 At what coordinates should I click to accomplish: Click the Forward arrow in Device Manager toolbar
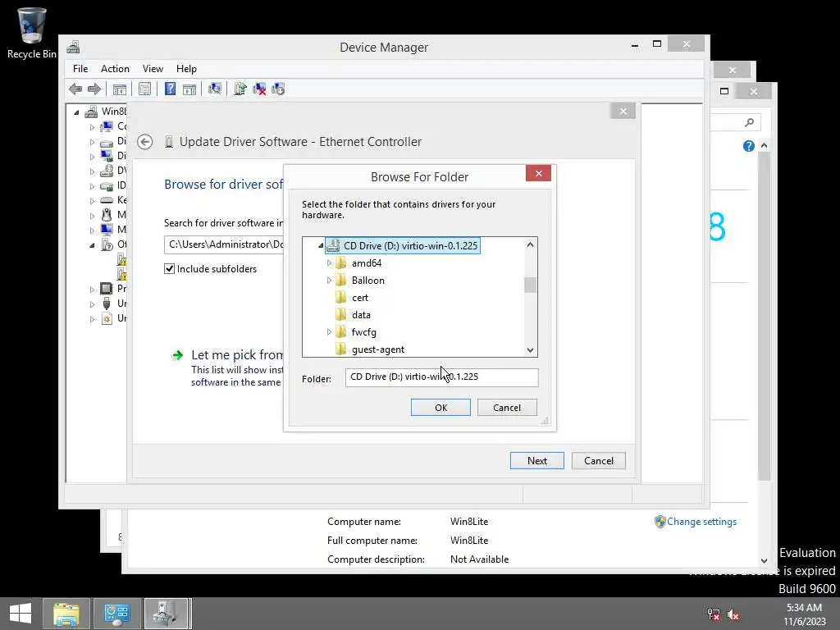click(x=94, y=89)
